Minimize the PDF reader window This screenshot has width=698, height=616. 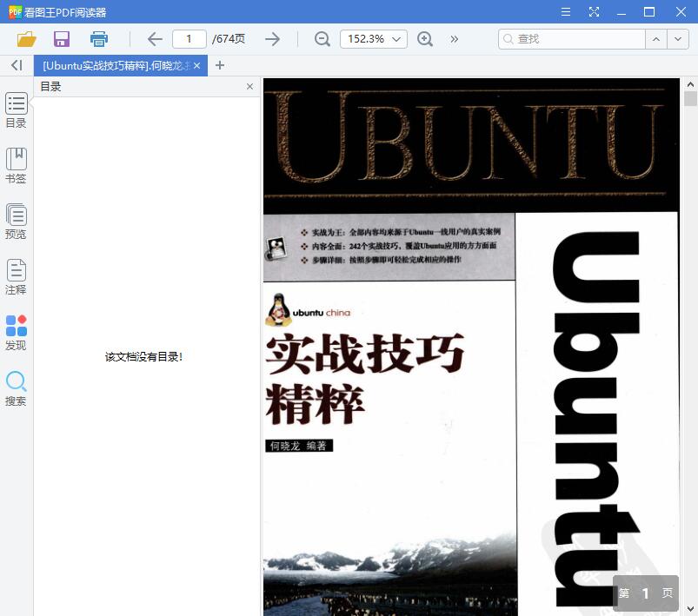622,11
